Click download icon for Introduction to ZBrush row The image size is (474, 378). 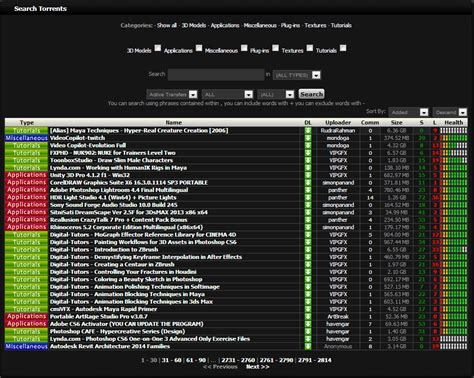pos(308,250)
